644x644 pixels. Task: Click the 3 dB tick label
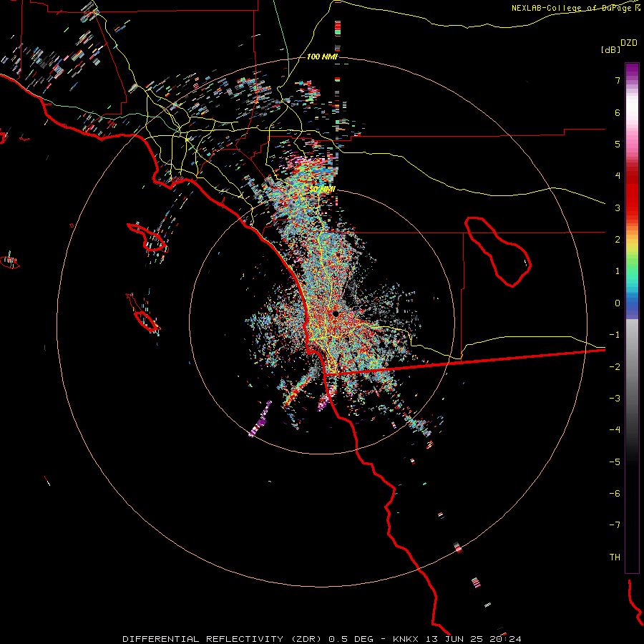tap(618, 208)
